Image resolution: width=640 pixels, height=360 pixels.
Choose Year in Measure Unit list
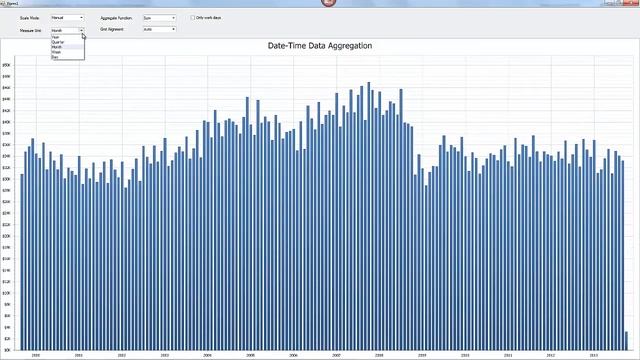click(x=67, y=37)
